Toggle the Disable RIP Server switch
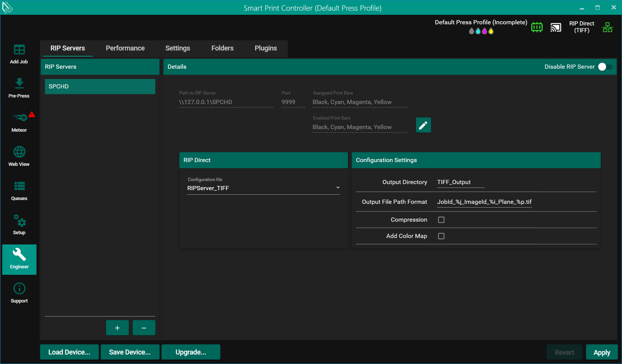The height and width of the screenshot is (364, 622). pos(605,67)
